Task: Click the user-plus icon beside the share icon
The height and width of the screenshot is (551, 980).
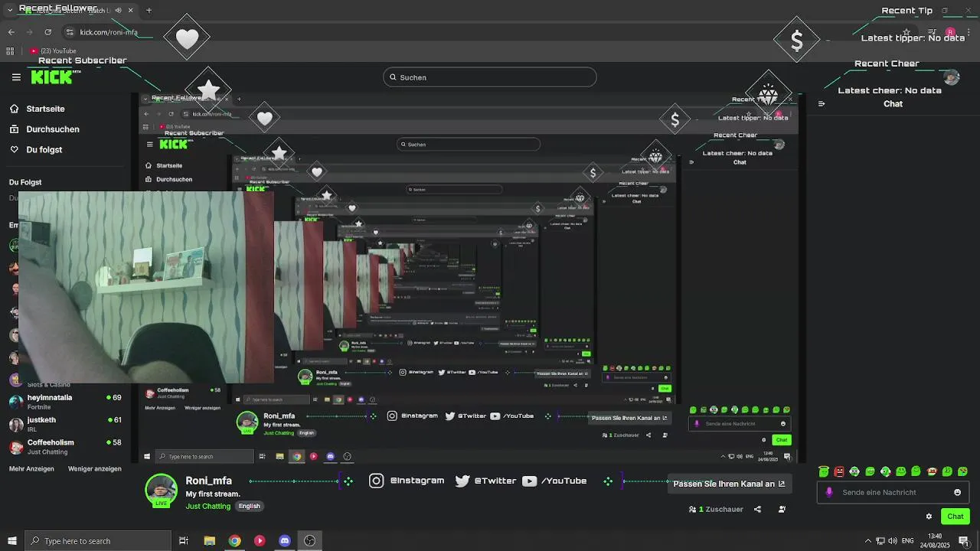Action: pos(782,509)
